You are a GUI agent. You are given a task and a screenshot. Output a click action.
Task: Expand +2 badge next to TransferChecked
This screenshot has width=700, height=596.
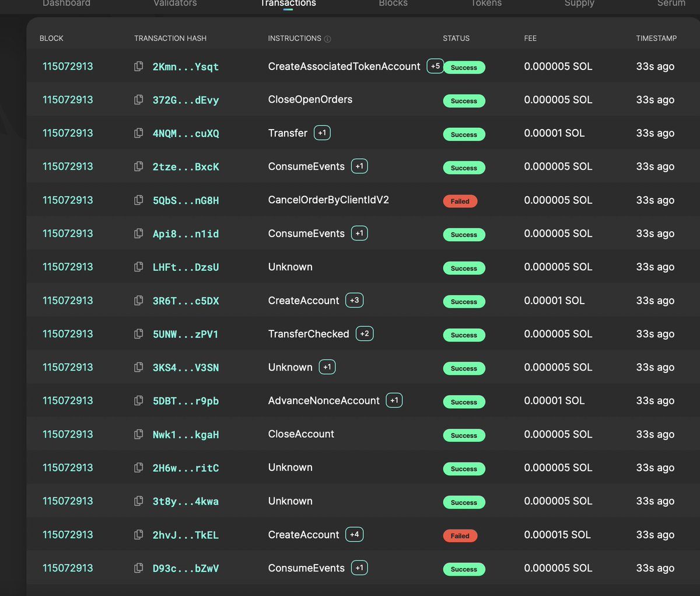point(365,334)
